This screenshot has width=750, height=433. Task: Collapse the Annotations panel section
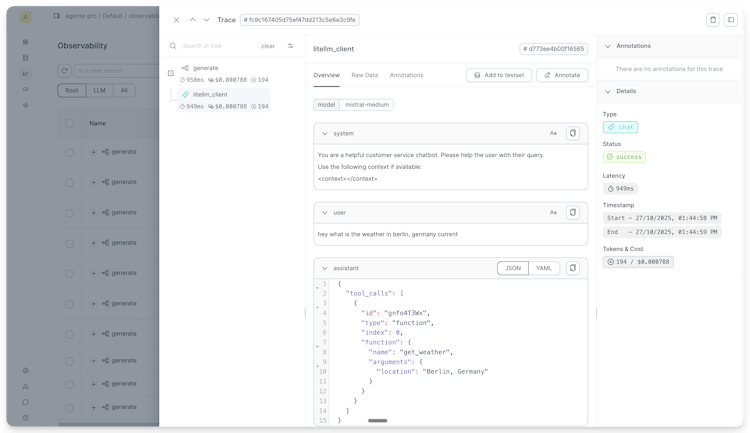[x=608, y=46]
